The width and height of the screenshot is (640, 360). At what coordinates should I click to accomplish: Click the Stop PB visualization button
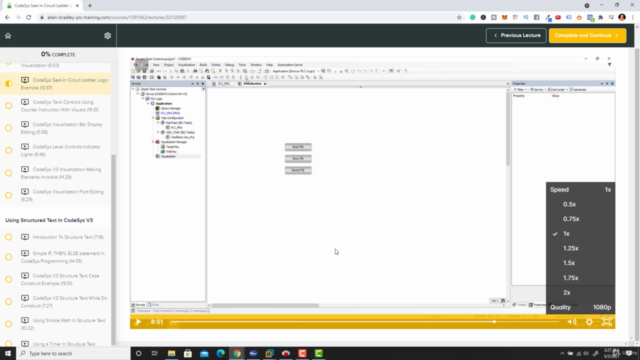(x=298, y=158)
